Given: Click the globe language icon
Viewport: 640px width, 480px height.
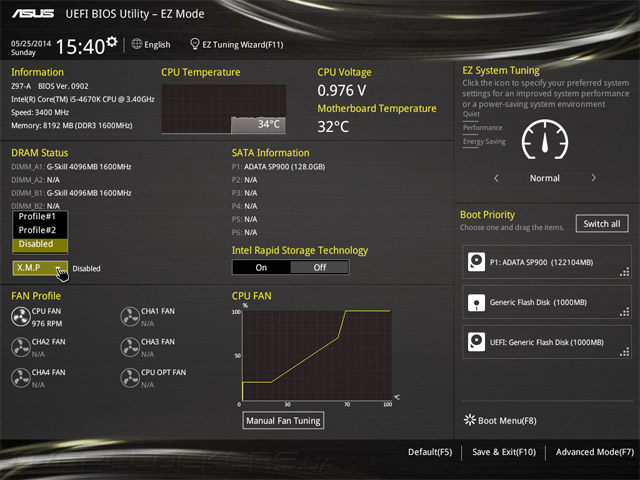Looking at the screenshot, I should 137,44.
